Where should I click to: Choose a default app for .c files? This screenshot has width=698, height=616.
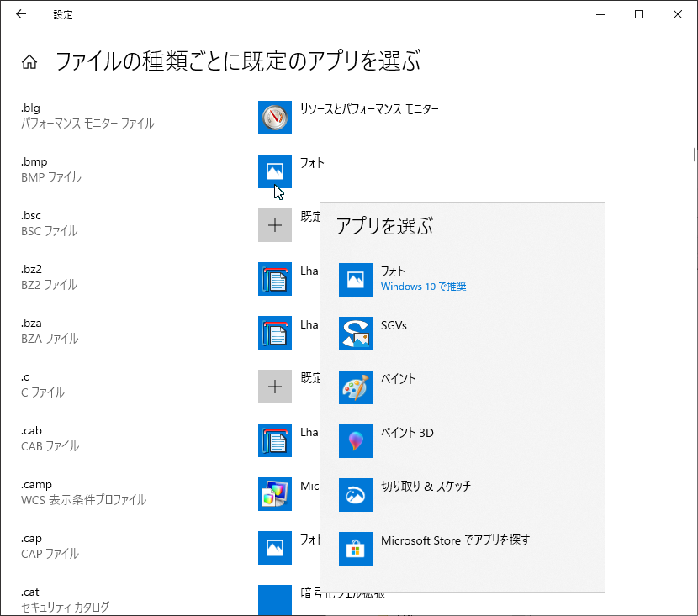click(275, 387)
